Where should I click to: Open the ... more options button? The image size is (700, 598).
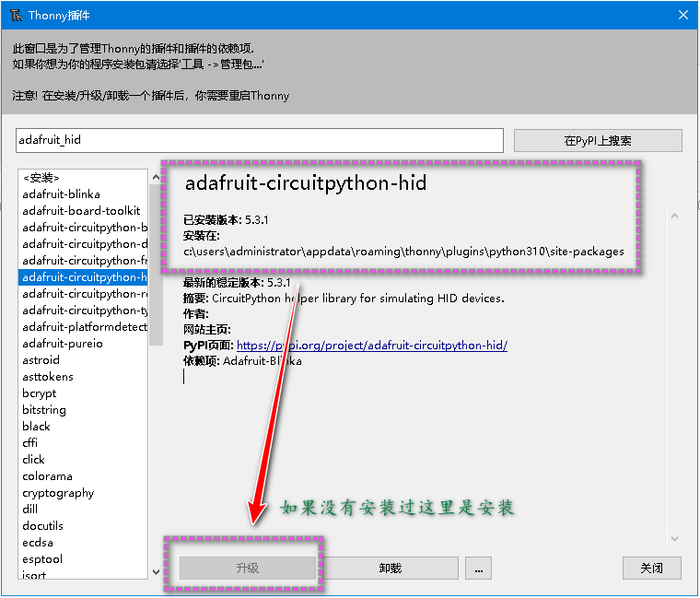478,568
